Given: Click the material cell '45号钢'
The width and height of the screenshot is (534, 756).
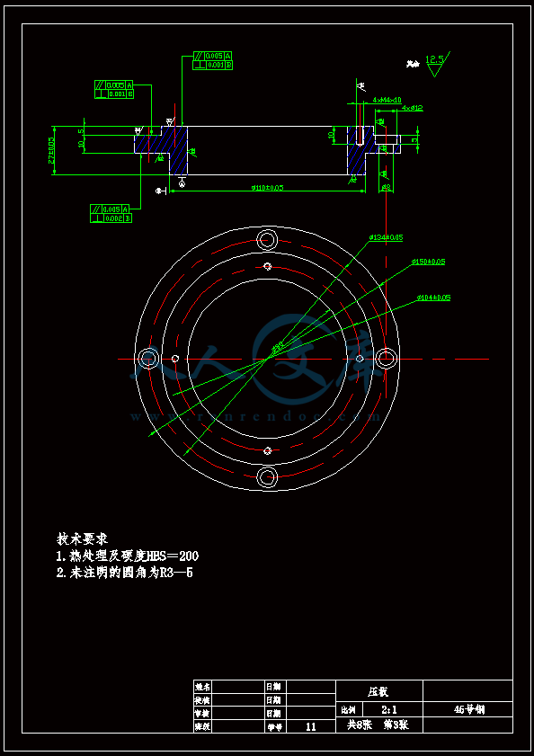Looking at the screenshot, I should coord(469,710).
